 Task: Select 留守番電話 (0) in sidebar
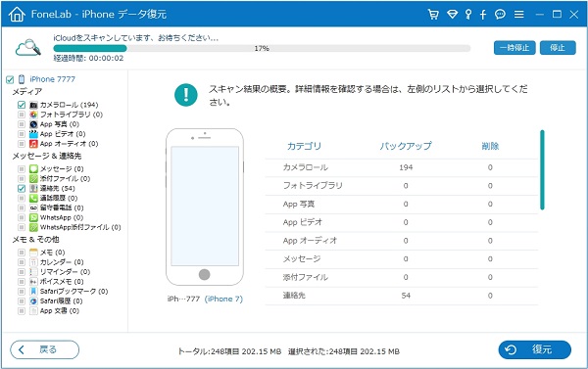point(62,208)
